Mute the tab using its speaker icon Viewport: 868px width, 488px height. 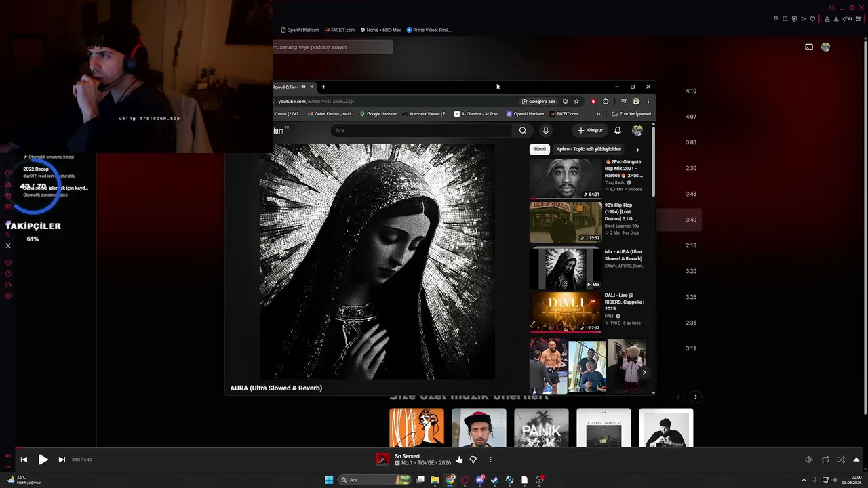click(x=303, y=87)
